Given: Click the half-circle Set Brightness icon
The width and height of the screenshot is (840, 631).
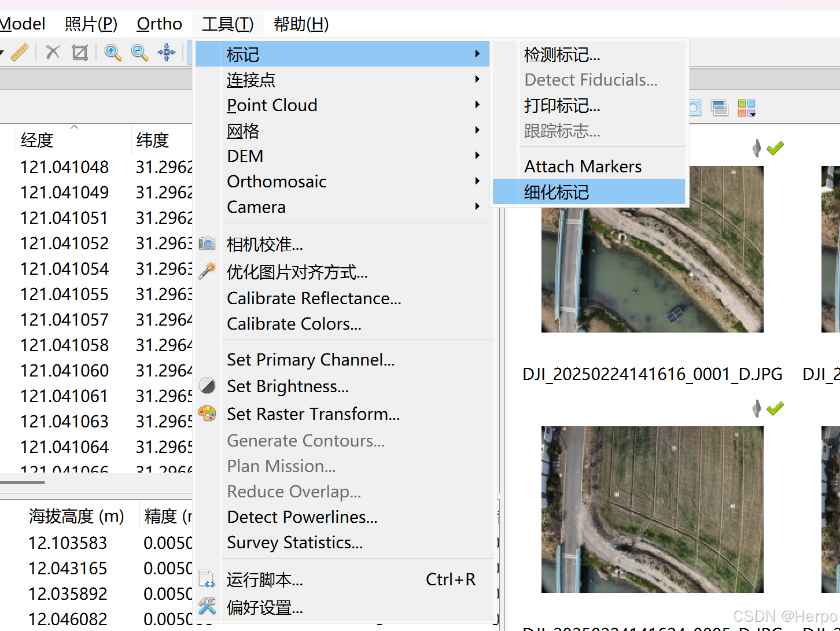Looking at the screenshot, I should coord(207,385).
